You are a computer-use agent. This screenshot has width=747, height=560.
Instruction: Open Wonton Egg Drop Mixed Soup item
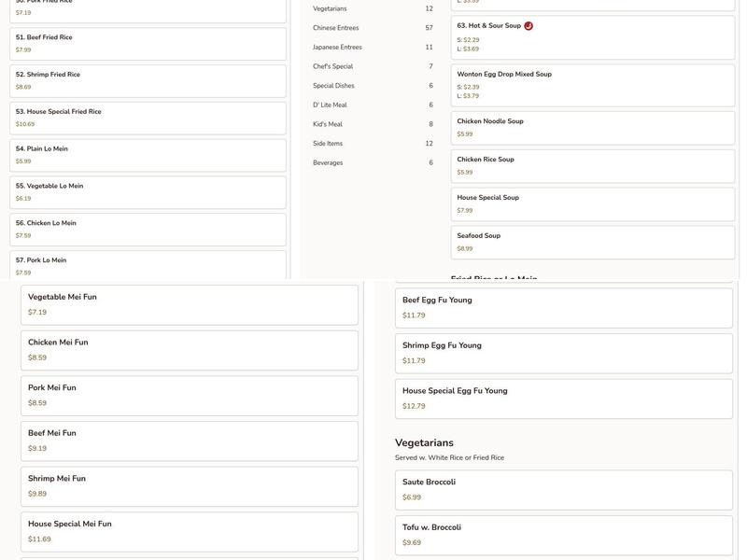pos(593,85)
